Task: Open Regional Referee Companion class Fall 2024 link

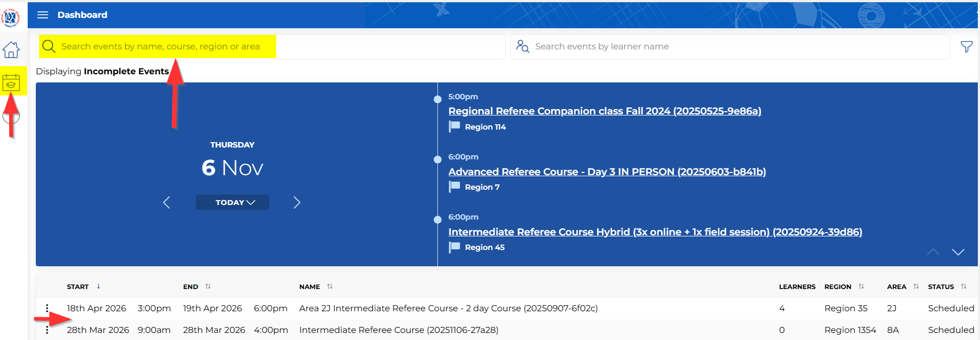Action: [604, 111]
